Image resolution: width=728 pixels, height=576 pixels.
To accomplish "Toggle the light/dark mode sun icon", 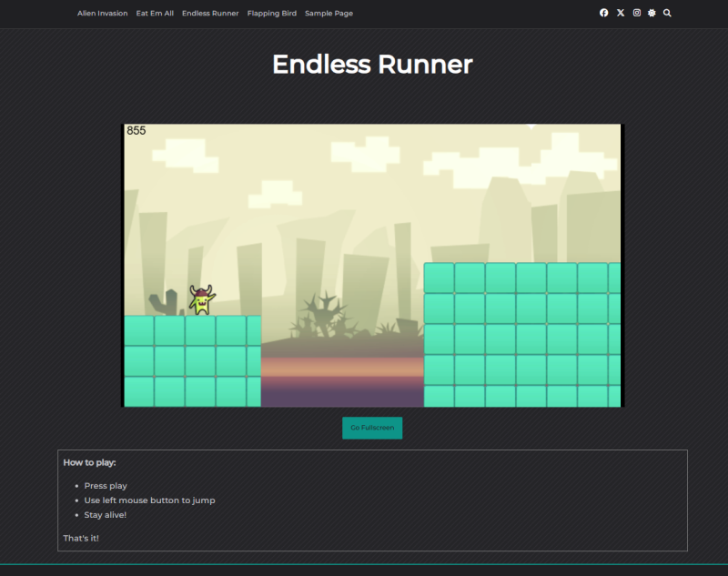I will pyautogui.click(x=652, y=14).
